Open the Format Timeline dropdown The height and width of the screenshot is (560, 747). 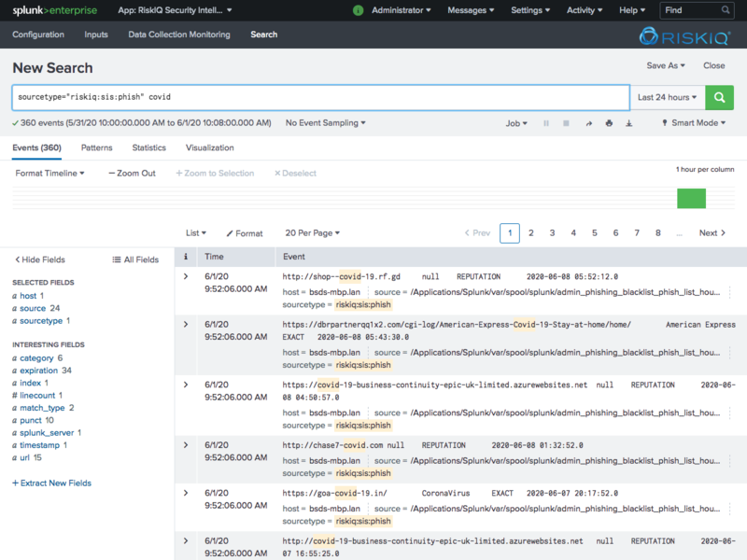point(50,174)
